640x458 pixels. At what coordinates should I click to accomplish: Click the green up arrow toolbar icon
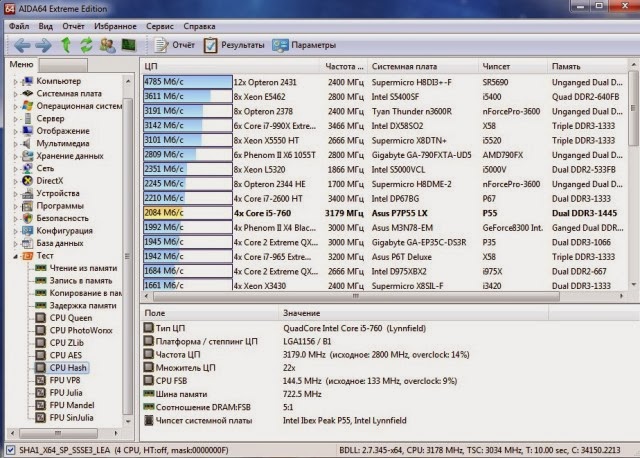tap(66, 45)
